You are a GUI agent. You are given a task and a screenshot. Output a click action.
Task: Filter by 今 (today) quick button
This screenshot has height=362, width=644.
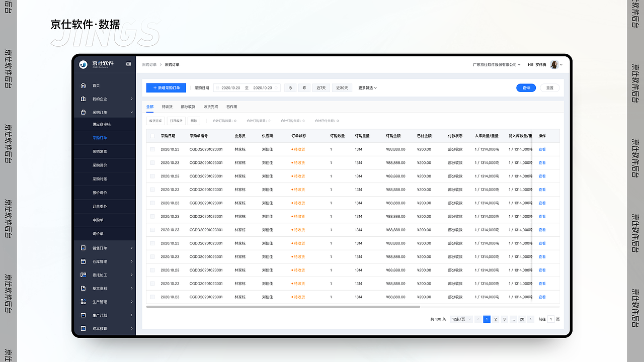pos(290,88)
